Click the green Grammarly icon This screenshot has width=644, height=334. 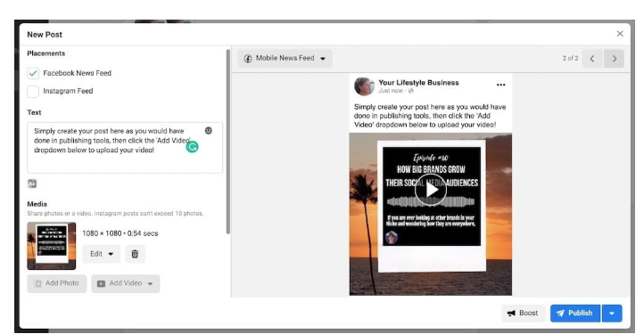point(192,146)
